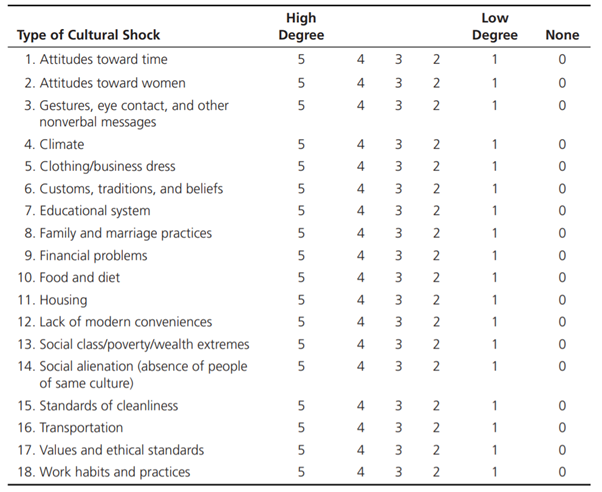Image resolution: width=602 pixels, height=492 pixels.
Task: Mark rating 2 for Educational system
Action: 436,211
